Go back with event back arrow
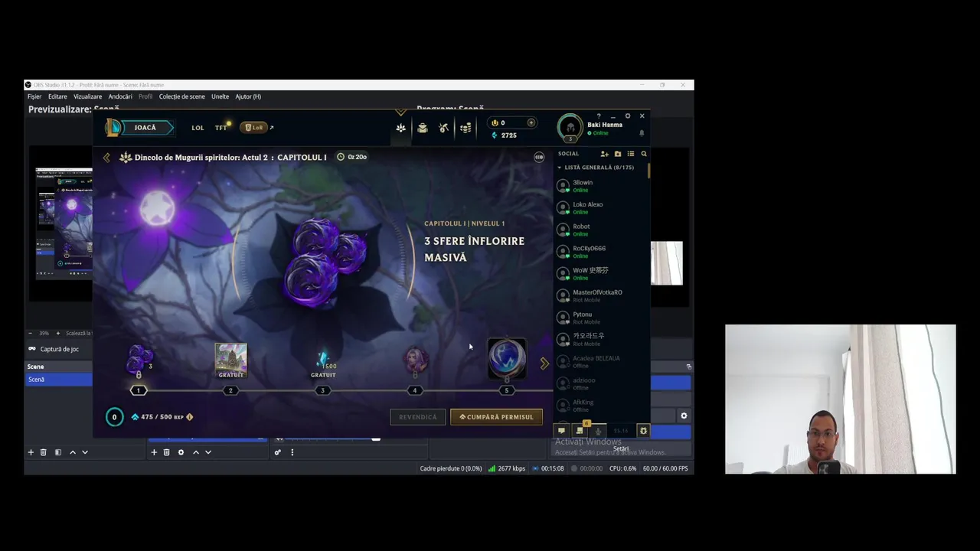Viewport: 980px width, 551px height. 106,158
